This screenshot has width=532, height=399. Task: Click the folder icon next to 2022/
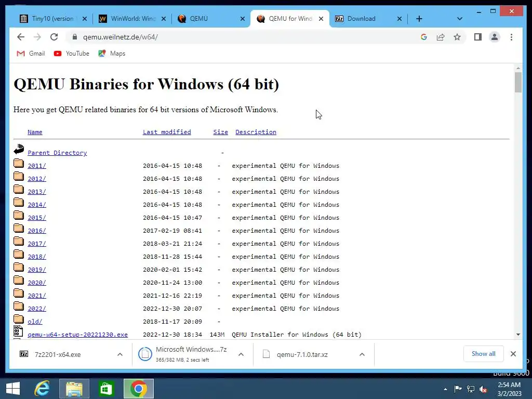pos(19,307)
